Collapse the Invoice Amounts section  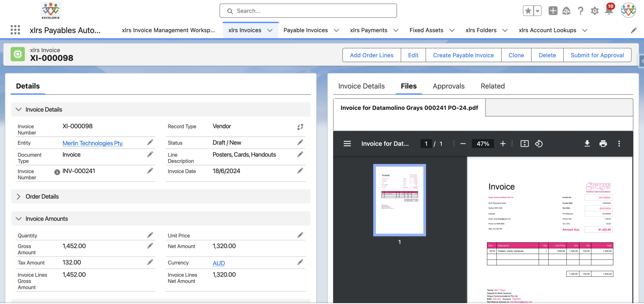pos(19,218)
